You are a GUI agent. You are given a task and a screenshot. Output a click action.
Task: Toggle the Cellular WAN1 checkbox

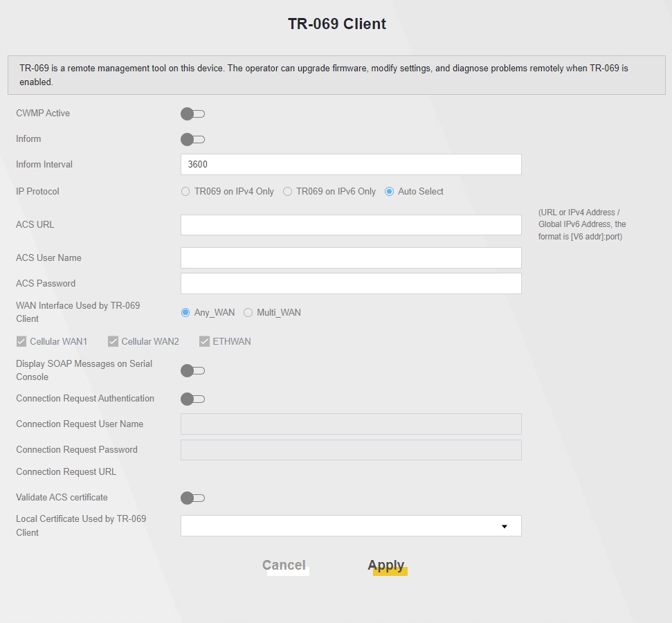pyautogui.click(x=21, y=341)
